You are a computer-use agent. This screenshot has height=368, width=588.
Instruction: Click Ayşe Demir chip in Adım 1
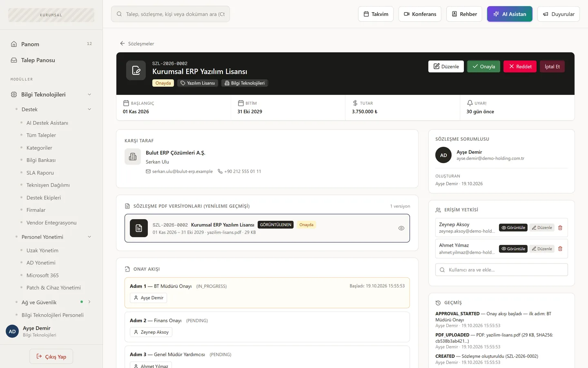click(148, 298)
